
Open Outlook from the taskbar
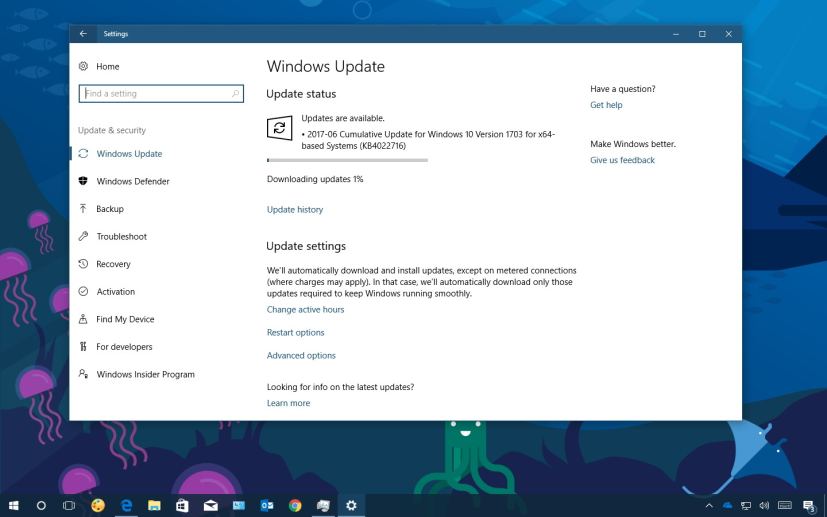[x=267, y=505]
